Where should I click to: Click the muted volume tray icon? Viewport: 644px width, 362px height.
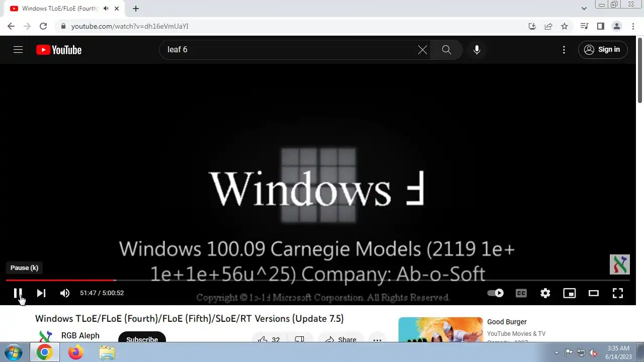click(594, 352)
